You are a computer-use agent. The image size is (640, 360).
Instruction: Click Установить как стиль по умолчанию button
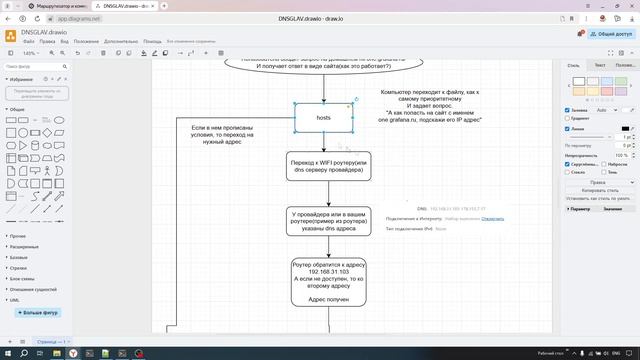click(600, 198)
